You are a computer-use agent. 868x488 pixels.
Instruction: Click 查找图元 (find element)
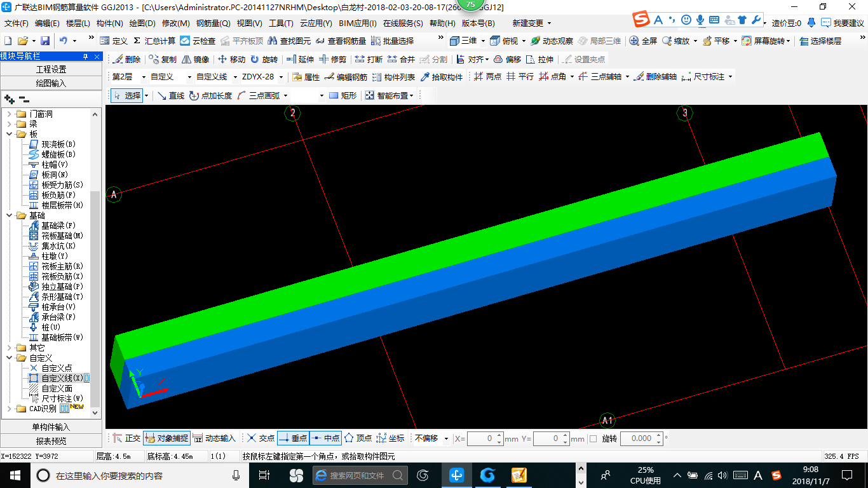pos(289,41)
